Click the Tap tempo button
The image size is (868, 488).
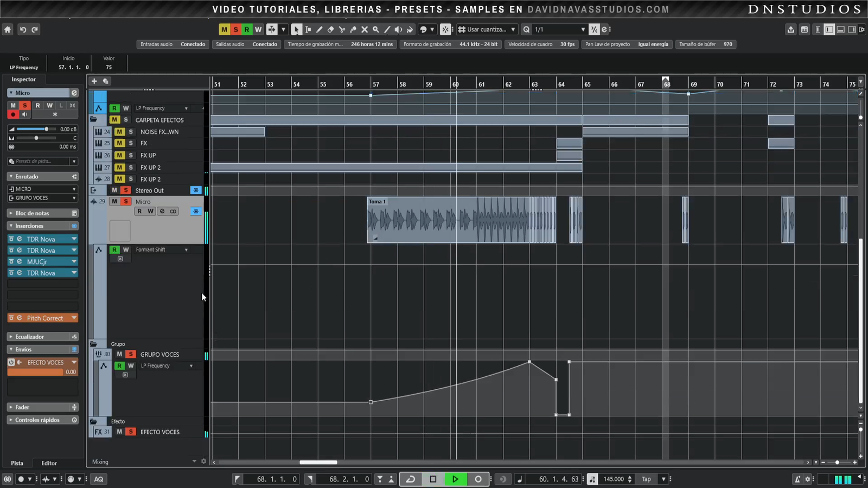click(x=646, y=479)
